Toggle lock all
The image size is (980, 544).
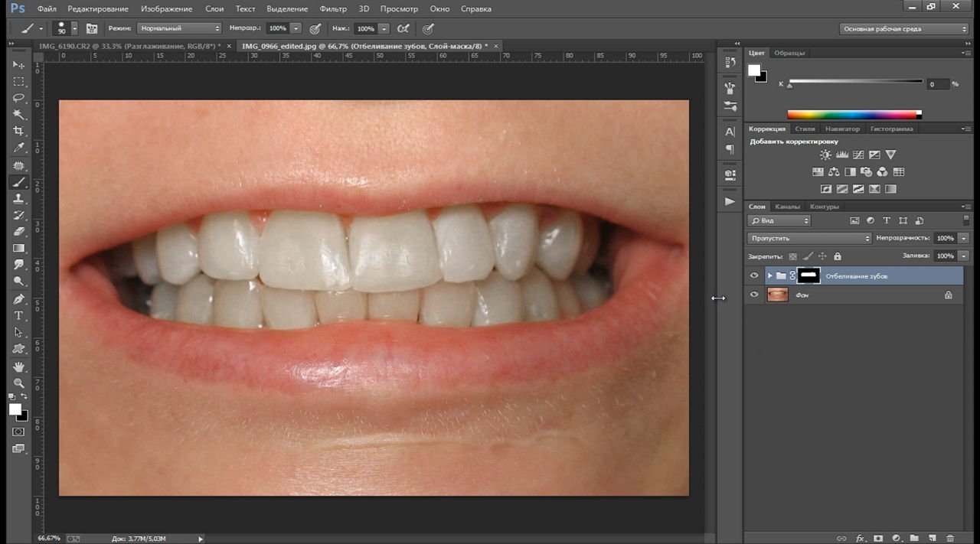(x=837, y=256)
